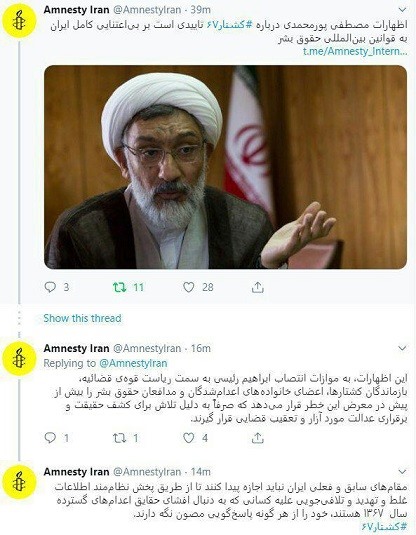Open Amnesty Iran name on the 16m tweet
The width and height of the screenshot is (416, 535).
(x=76, y=348)
